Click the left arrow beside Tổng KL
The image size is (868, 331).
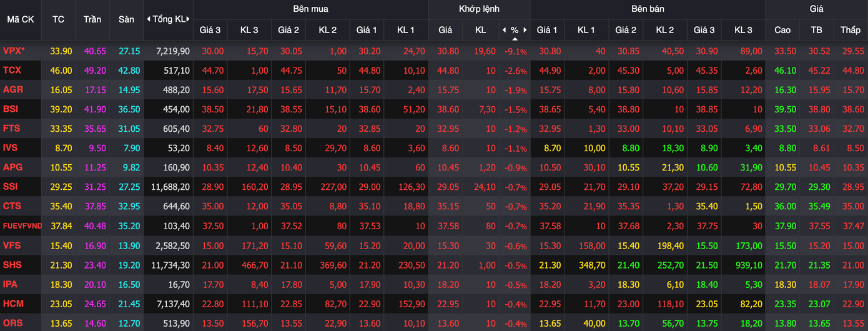pyautogui.click(x=149, y=19)
